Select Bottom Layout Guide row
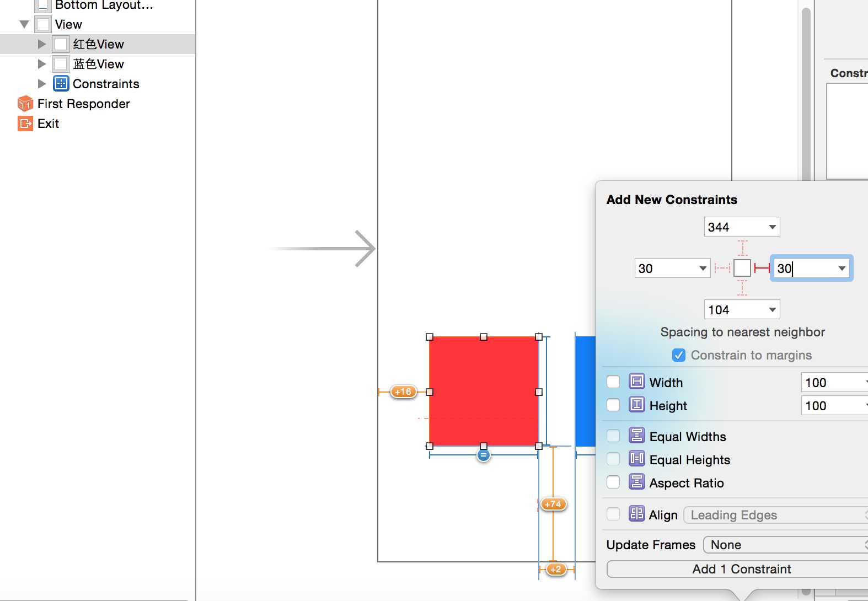 click(98, 6)
